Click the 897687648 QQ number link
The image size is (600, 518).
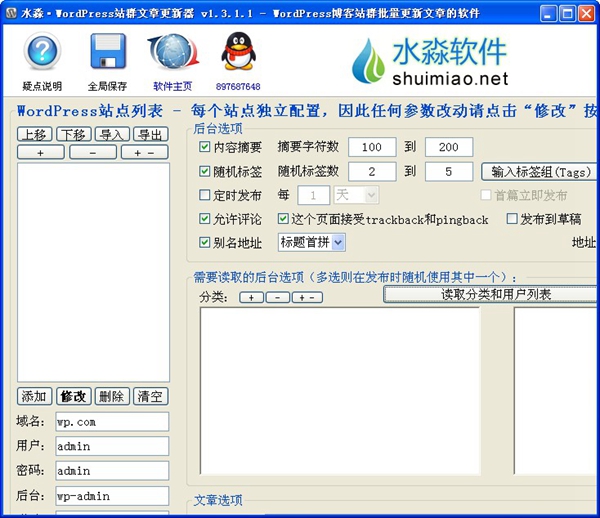click(x=238, y=87)
